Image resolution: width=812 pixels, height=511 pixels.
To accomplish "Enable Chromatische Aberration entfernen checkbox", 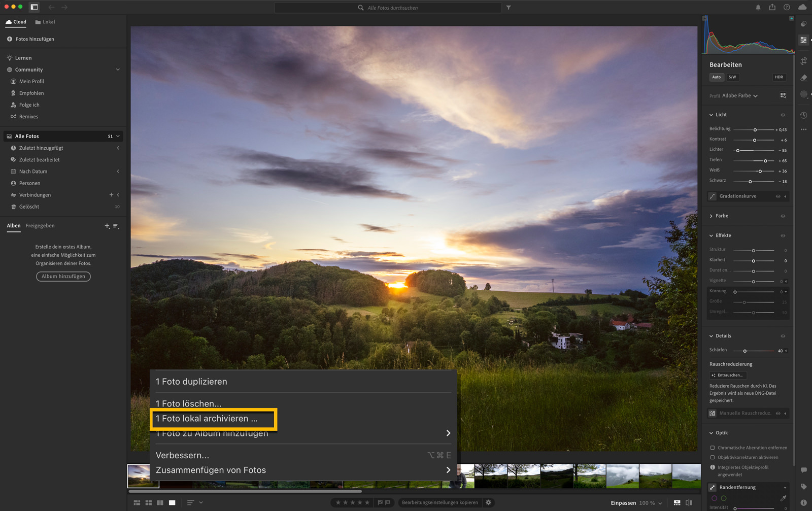I will (713, 448).
